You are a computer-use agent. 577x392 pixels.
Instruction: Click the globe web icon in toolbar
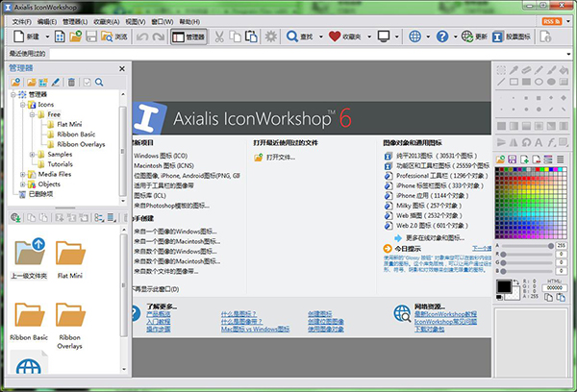pyautogui.click(x=414, y=37)
